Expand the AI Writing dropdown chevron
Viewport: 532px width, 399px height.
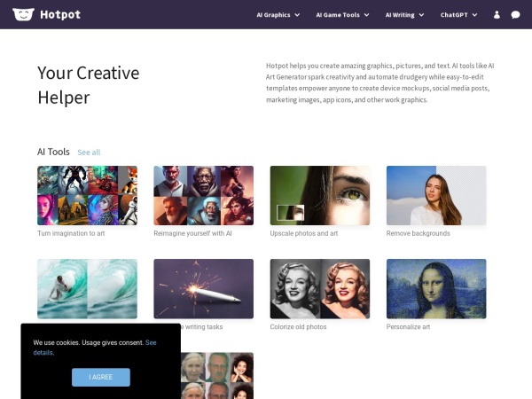[x=421, y=15]
